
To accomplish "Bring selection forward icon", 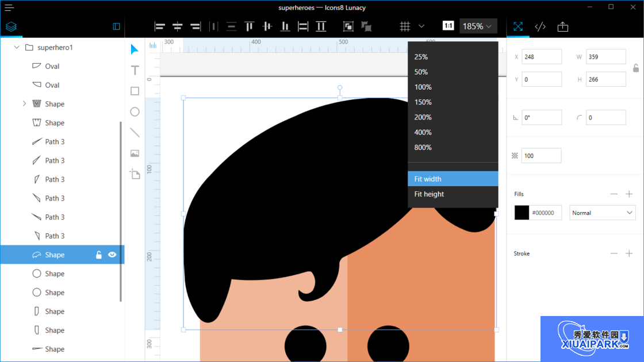I will coord(348,26).
